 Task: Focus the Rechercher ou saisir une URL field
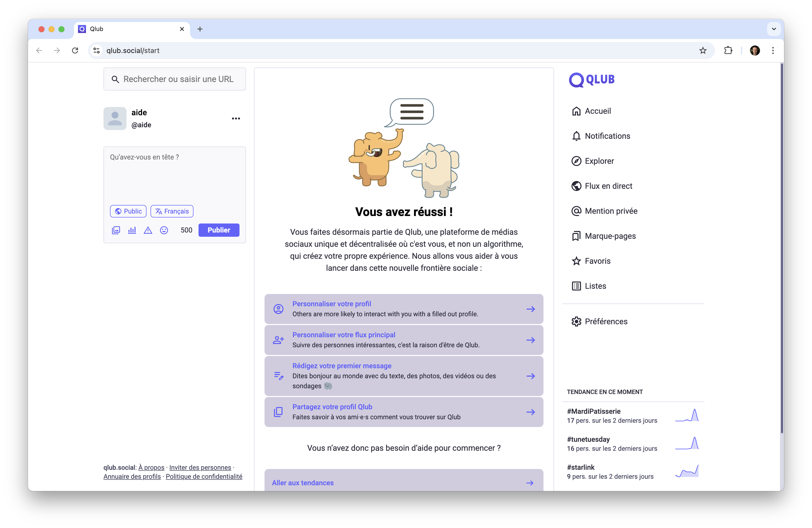(175, 79)
